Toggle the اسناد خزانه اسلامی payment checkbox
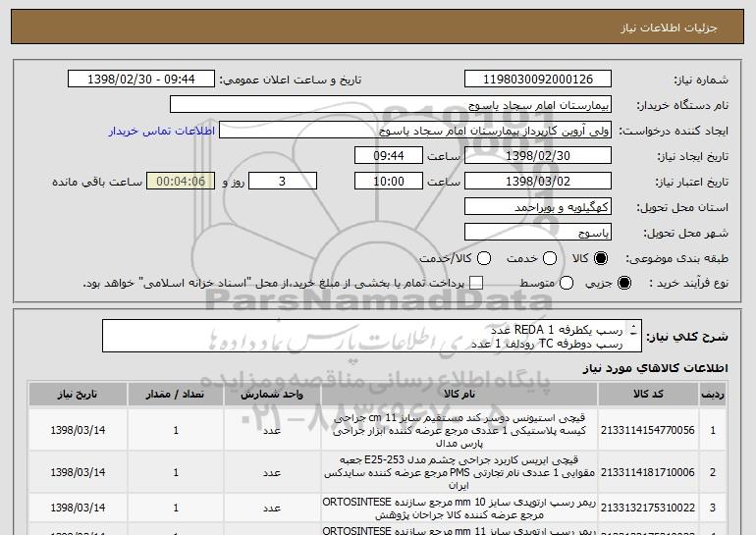756x535 pixels. point(476,283)
